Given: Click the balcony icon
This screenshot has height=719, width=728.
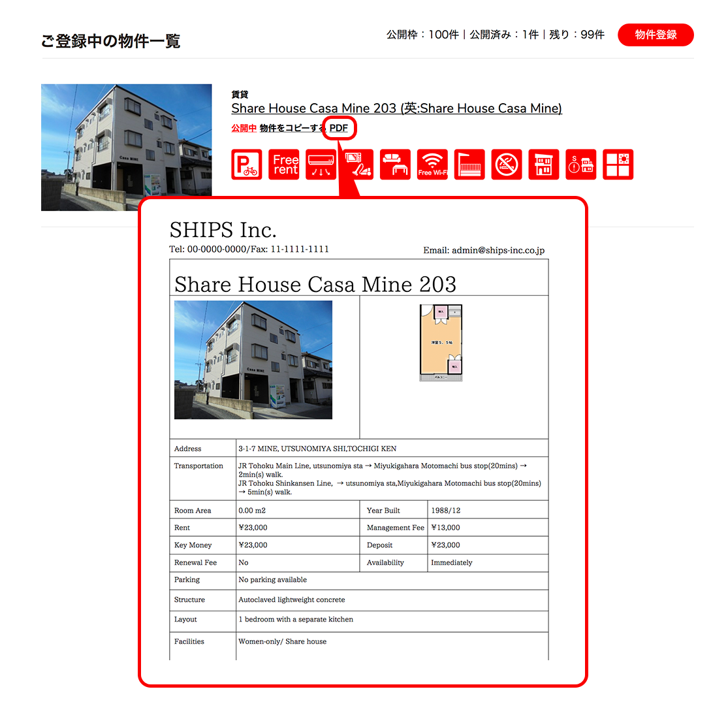Looking at the screenshot, I should click(x=469, y=165).
